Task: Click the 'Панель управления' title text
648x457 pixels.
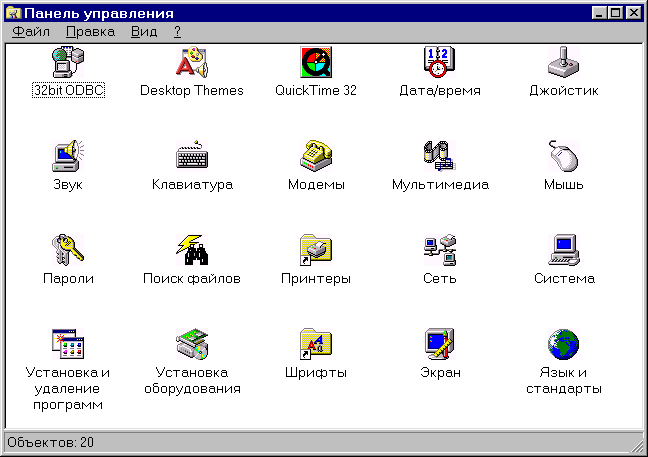Action: [99, 13]
